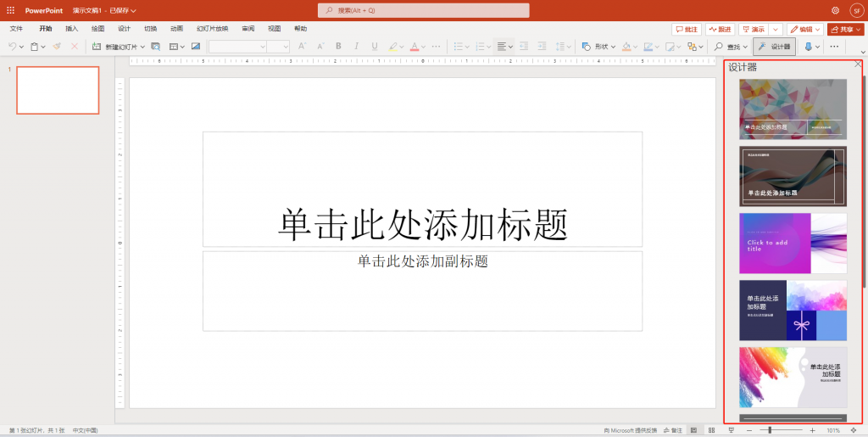
Task: Expand the paste options arrow
Action: tap(43, 47)
